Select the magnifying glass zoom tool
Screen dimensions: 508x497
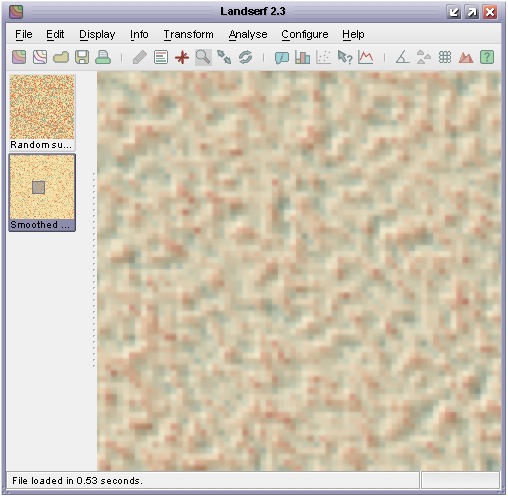pyautogui.click(x=203, y=57)
